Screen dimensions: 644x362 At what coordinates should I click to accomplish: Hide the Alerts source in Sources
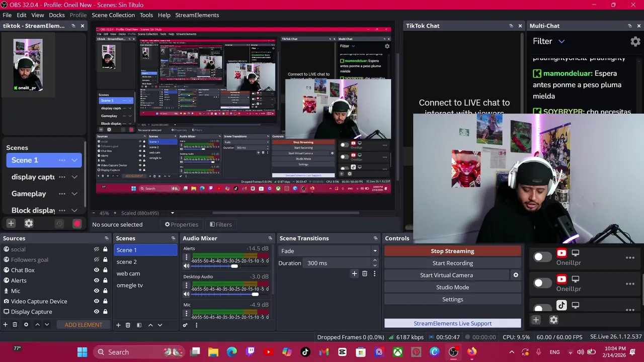pyautogui.click(x=97, y=281)
